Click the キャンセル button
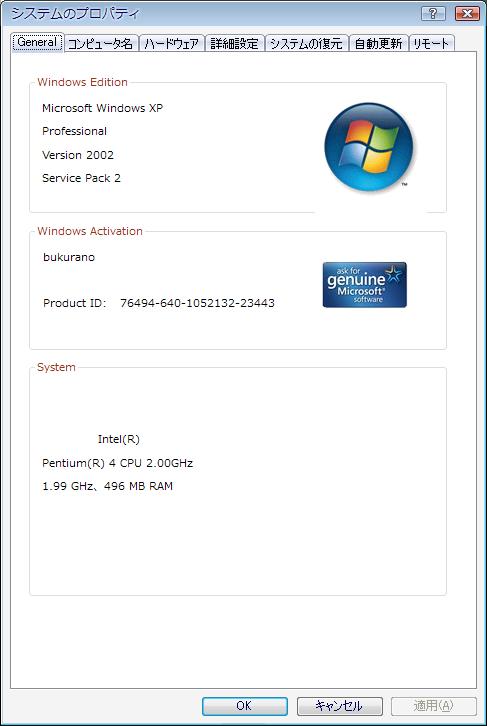Viewport: 487px width, 726px height. point(339,706)
